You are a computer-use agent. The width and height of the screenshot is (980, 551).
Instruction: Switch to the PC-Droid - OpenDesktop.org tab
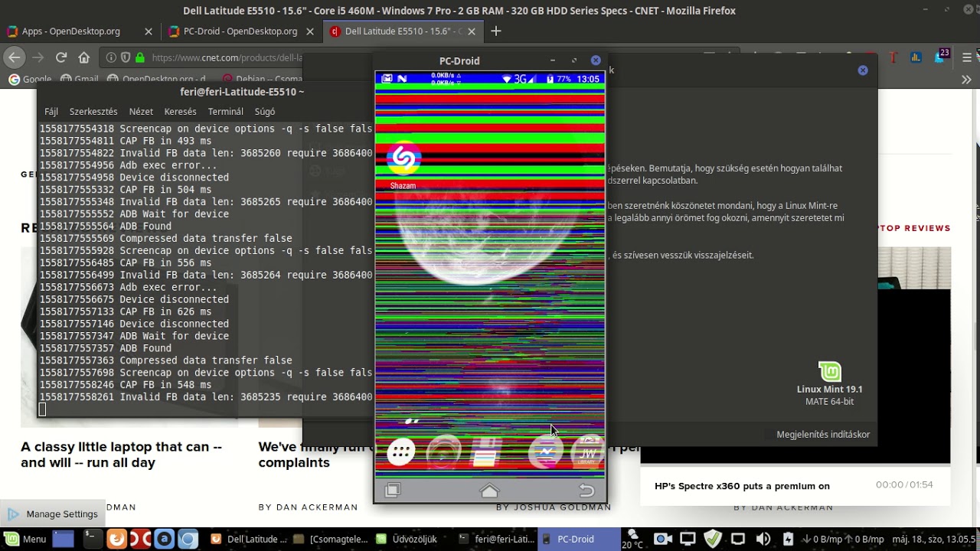[240, 31]
